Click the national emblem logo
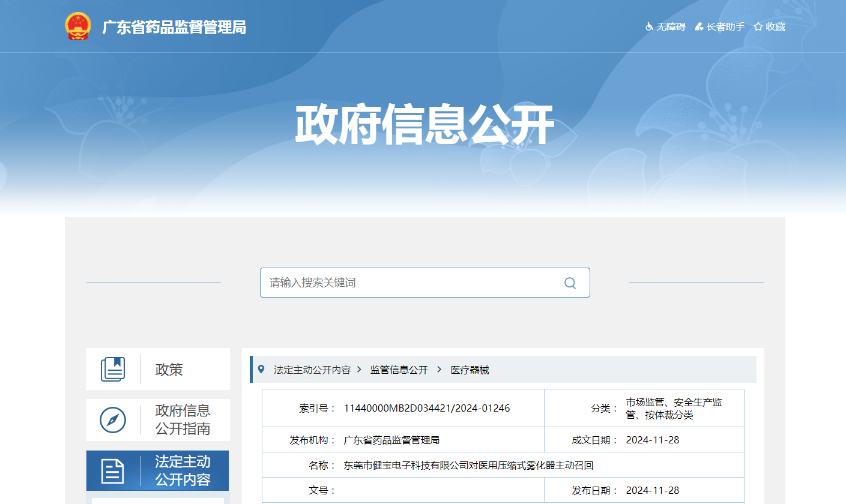The width and height of the screenshot is (846, 504). [x=77, y=26]
